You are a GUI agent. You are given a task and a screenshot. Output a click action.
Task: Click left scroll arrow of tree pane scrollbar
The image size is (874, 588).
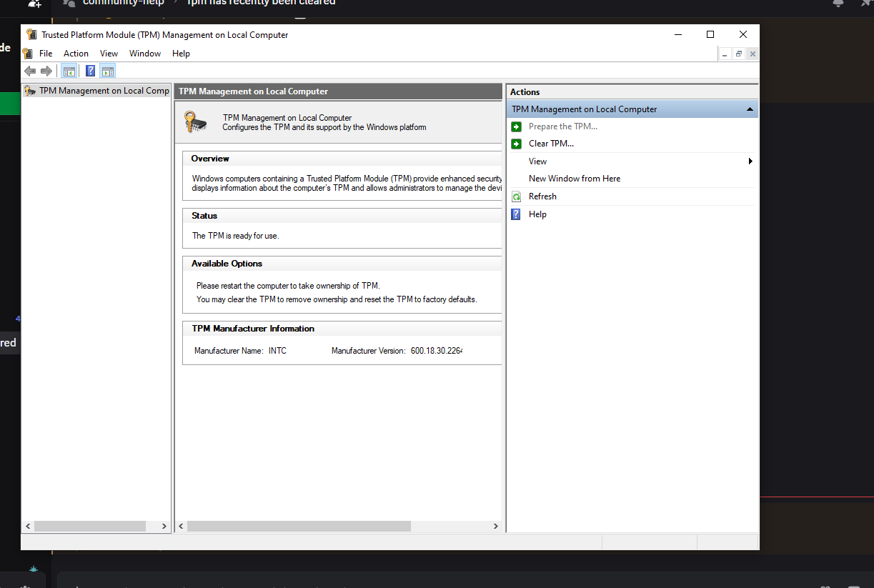click(x=28, y=526)
